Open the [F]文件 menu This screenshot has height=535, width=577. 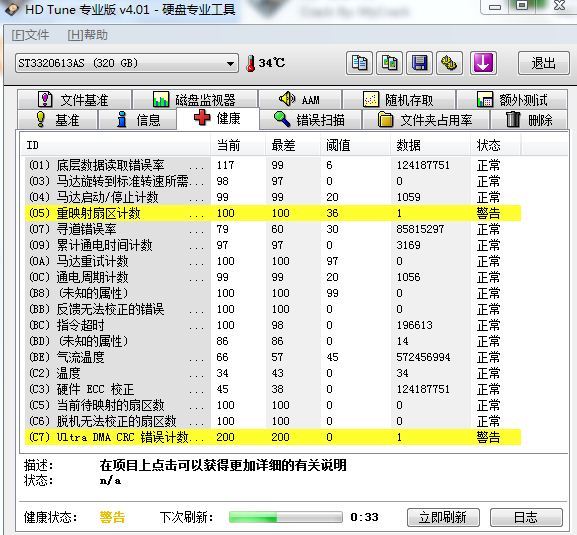click(x=30, y=35)
